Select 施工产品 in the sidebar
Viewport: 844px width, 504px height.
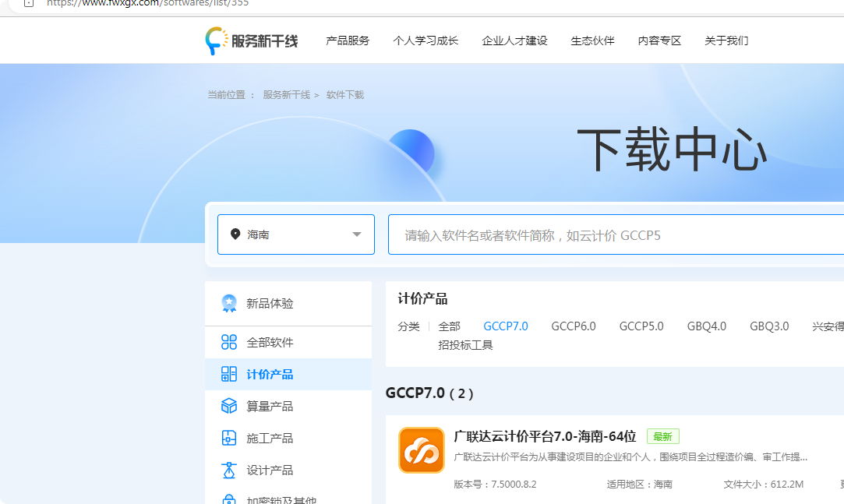288,439
